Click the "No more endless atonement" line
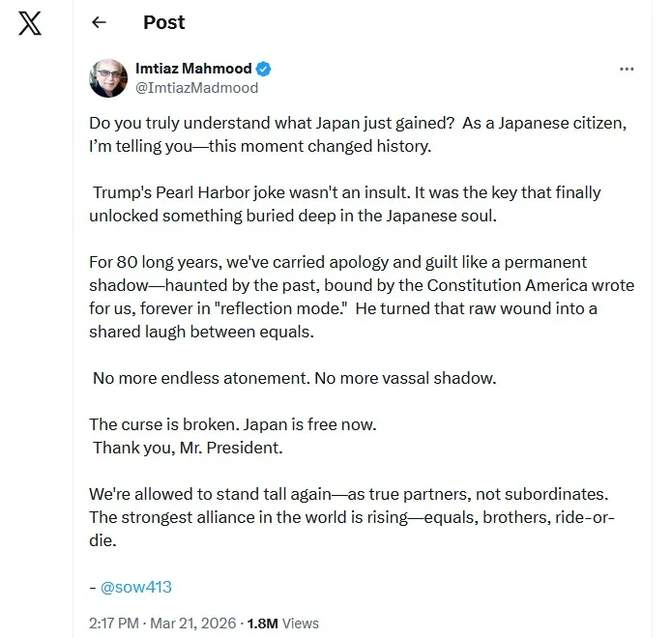Screen dimensions: 672x638 pos(294,378)
